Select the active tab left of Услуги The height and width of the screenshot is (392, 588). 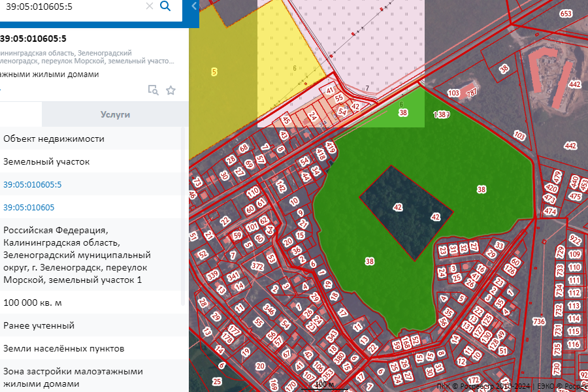pyautogui.click(x=21, y=114)
